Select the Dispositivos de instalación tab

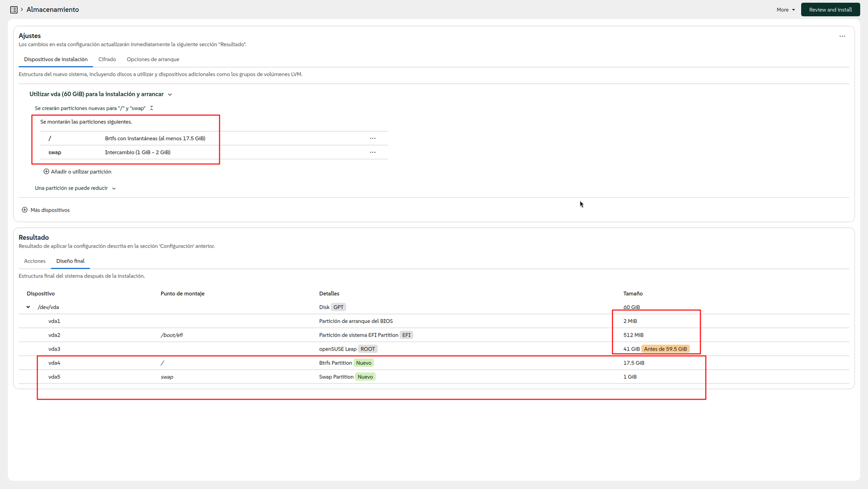pyautogui.click(x=56, y=59)
